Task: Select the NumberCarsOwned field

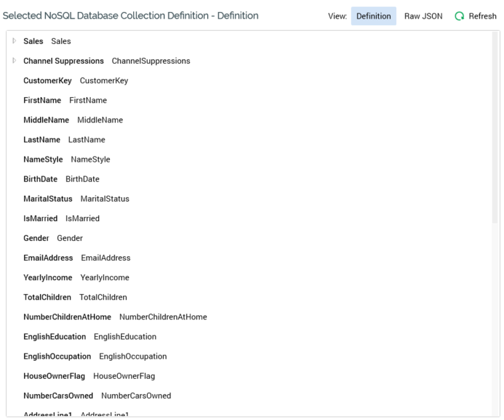Action: 58,395
